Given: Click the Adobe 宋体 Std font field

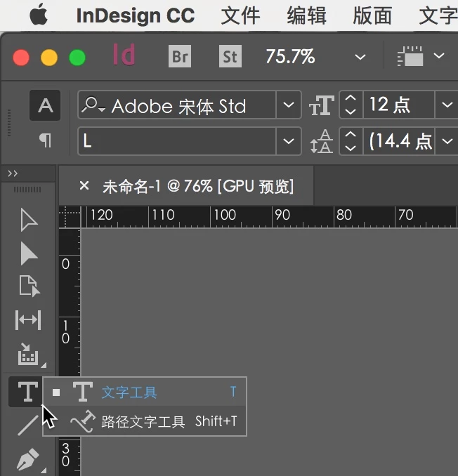Looking at the screenshot, I should tap(177, 105).
